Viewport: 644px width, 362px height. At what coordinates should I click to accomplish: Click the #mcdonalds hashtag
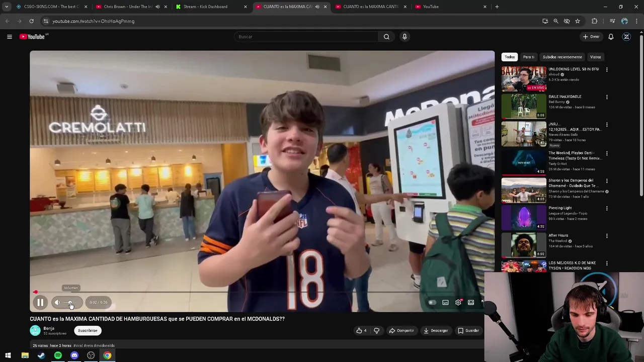point(105,345)
